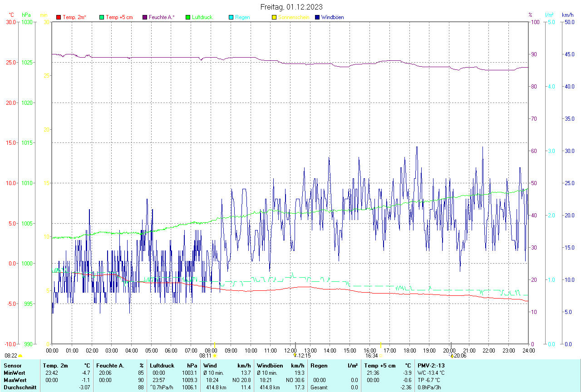The width and height of the screenshot is (581, 392).
Task: Click the minimum temperature value -4.7
Action: click(x=86, y=373)
